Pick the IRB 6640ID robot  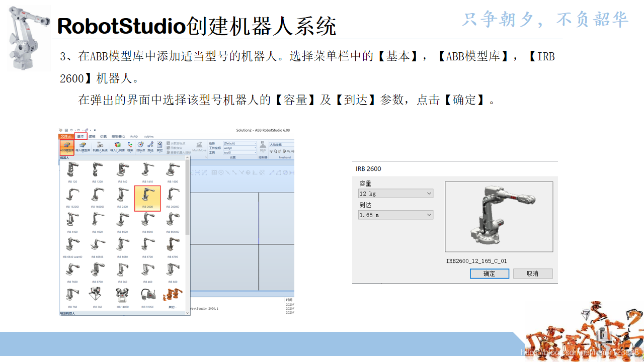click(173, 223)
